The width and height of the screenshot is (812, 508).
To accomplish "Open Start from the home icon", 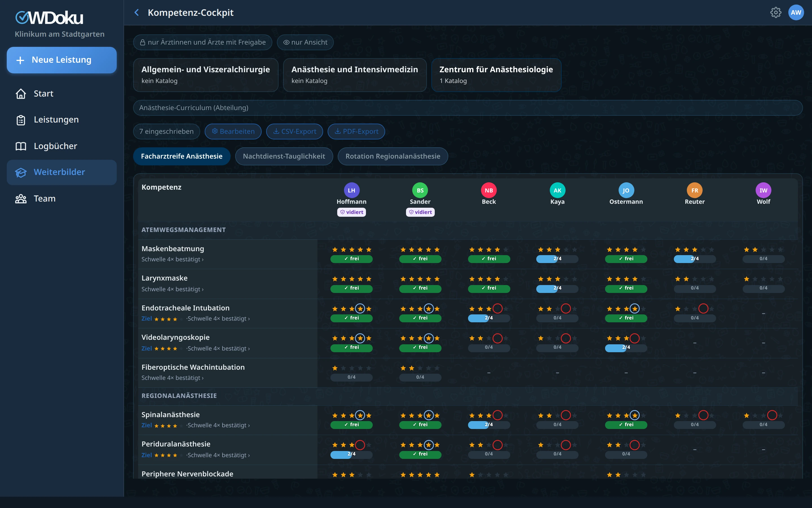I will pos(21,94).
